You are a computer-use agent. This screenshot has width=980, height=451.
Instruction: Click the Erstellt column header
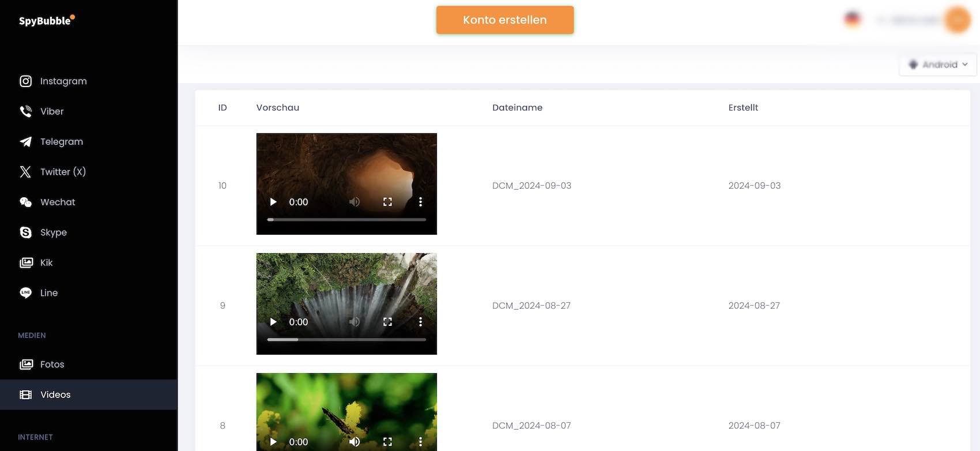click(x=743, y=108)
